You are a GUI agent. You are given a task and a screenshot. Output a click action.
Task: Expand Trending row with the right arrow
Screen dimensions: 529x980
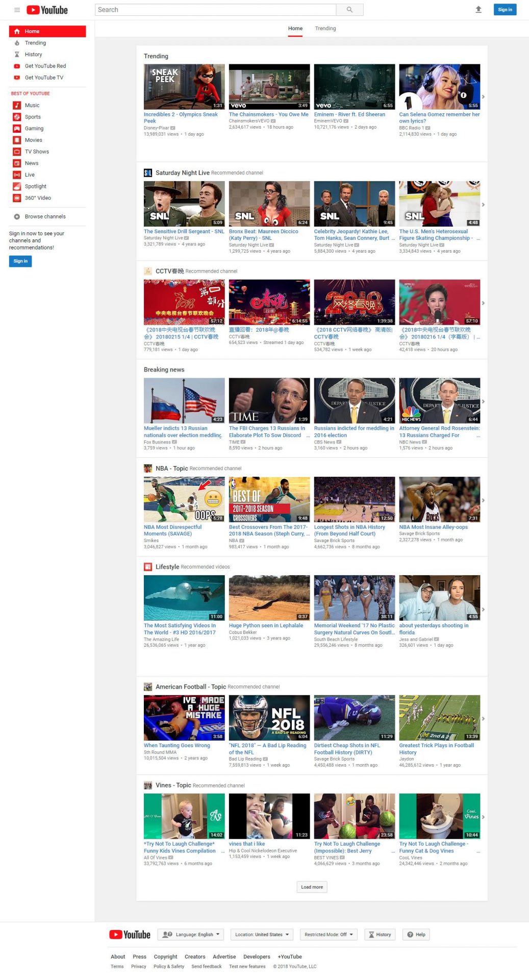(x=483, y=96)
